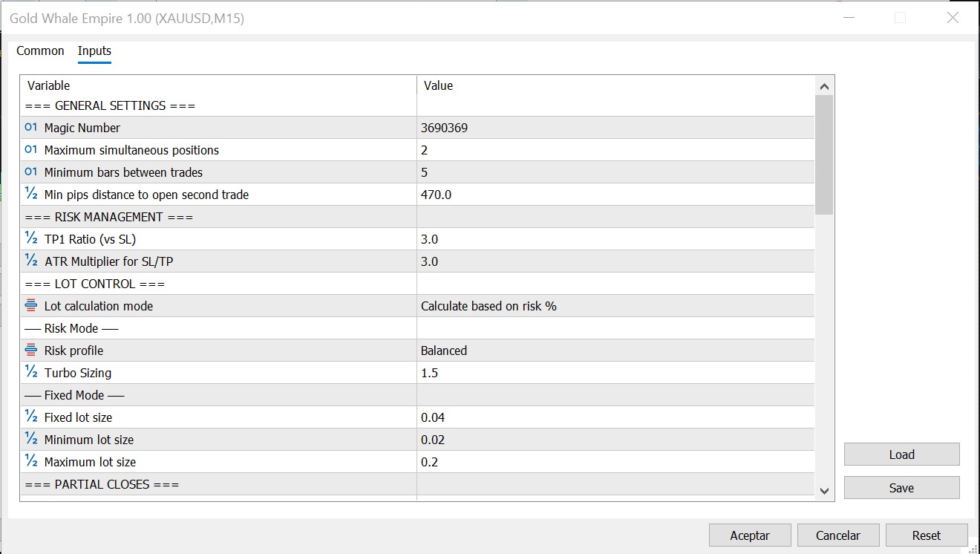
Task: Click the fraction icon beside ATR Multiplier
Action: (x=30, y=261)
